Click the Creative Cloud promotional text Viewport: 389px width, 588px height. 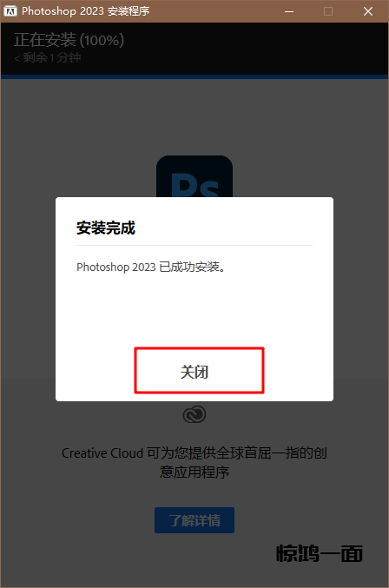coord(194,462)
